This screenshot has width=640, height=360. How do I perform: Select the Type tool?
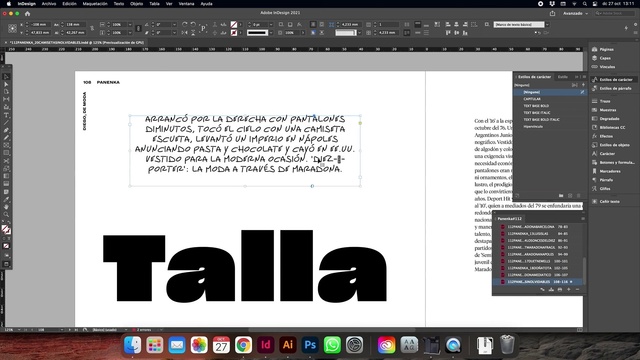(x=6, y=116)
